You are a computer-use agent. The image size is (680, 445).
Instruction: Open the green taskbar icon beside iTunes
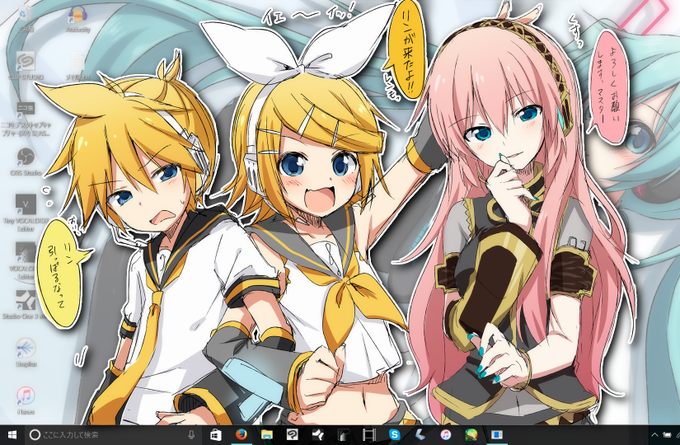point(471,435)
